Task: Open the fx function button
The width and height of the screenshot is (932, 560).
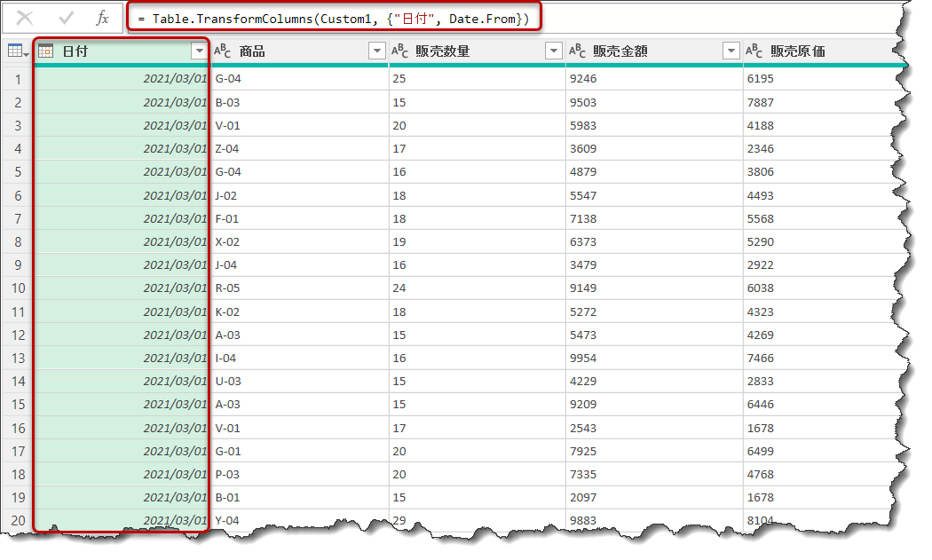Action: pos(102,19)
